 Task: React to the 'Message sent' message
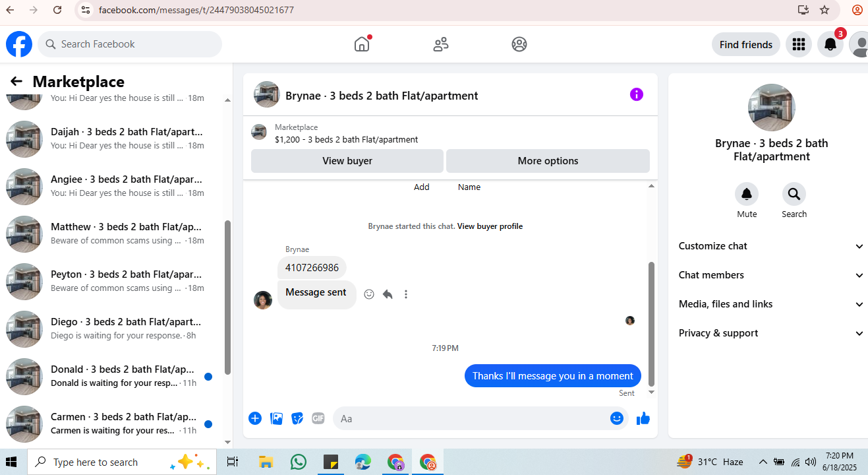click(x=369, y=294)
